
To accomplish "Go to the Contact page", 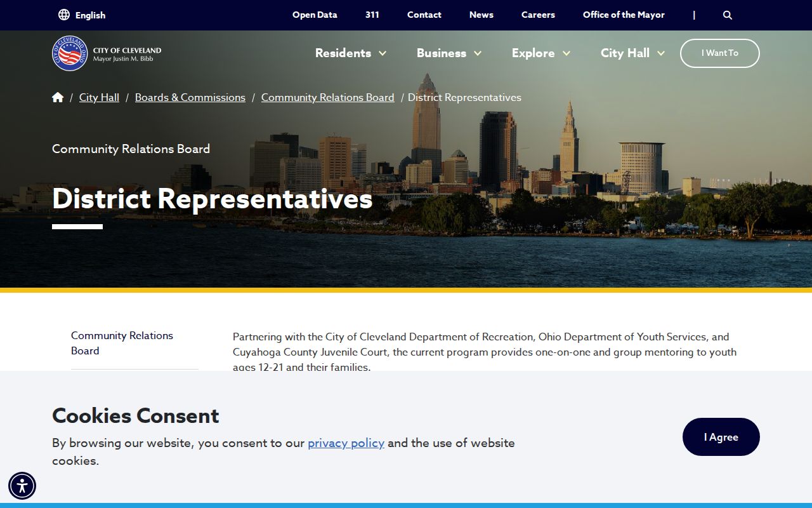I will click(x=424, y=15).
